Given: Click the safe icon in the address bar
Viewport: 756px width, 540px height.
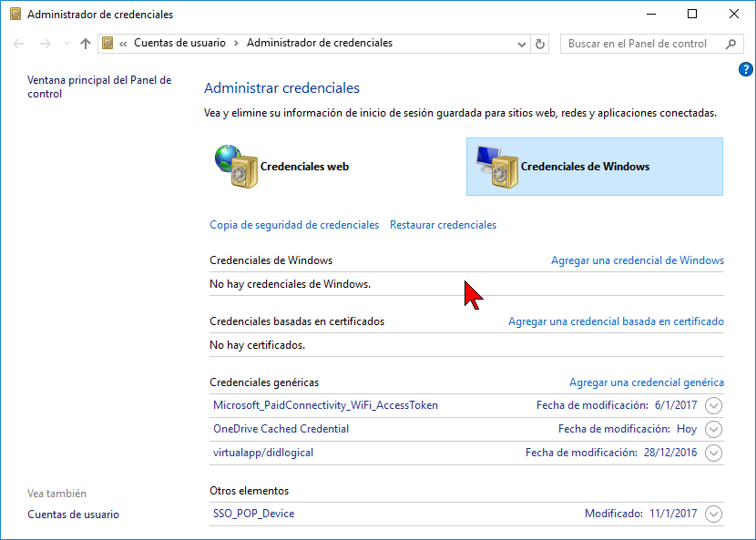Looking at the screenshot, I should 107,44.
